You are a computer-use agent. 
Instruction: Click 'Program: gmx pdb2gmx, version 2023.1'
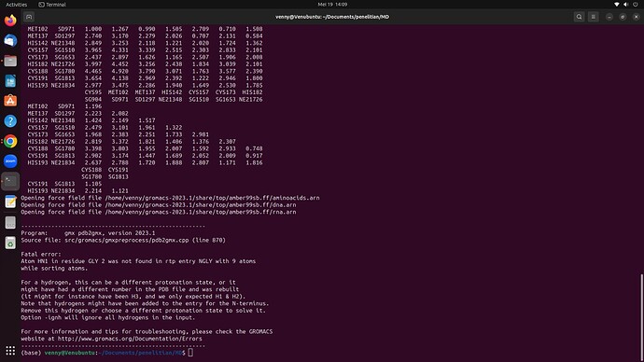pyautogui.click(x=89, y=232)
